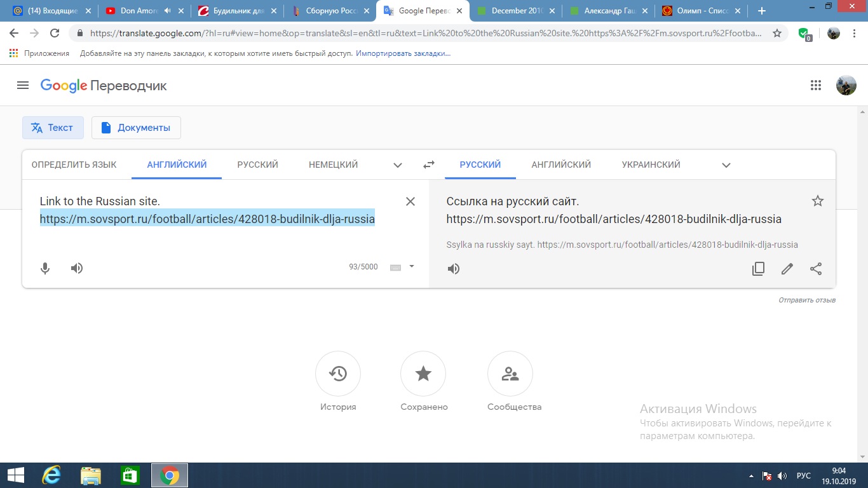868x488 pixels.
Task: Select Определить язык source tab
Action: click(x=74, y=165)
